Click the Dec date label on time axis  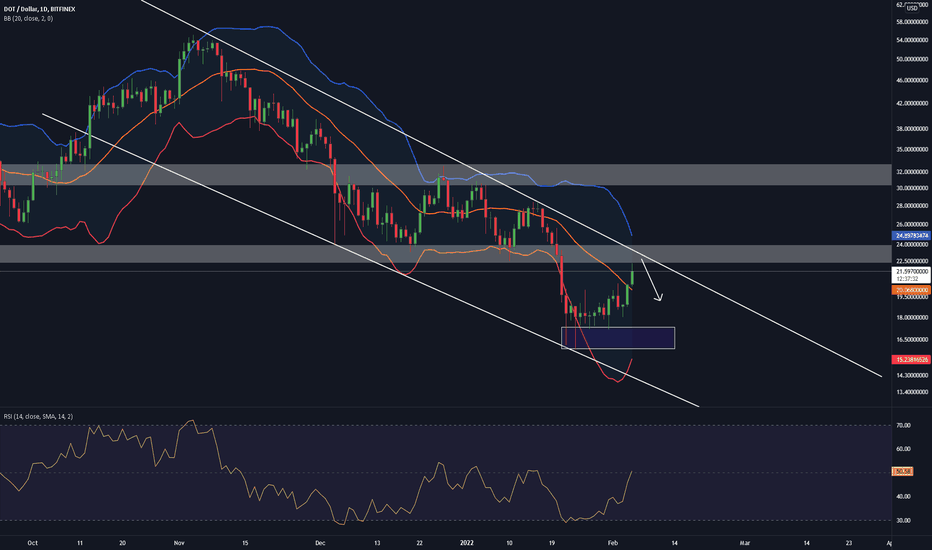(x=320, y=543)
